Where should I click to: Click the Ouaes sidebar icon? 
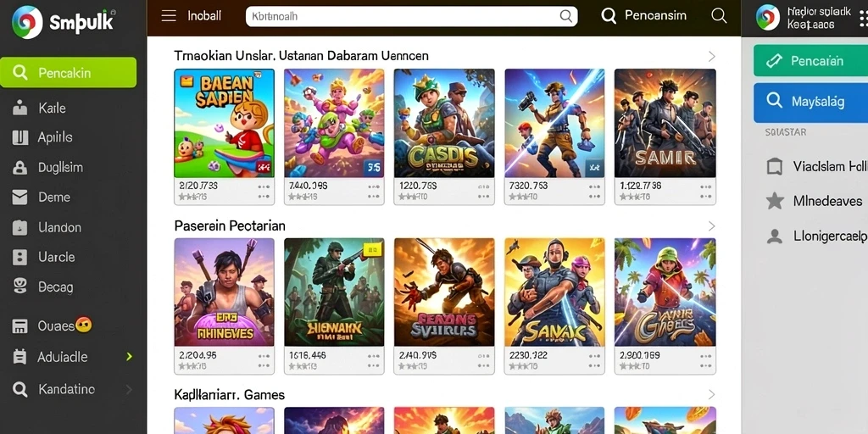[x=20, y=326]
